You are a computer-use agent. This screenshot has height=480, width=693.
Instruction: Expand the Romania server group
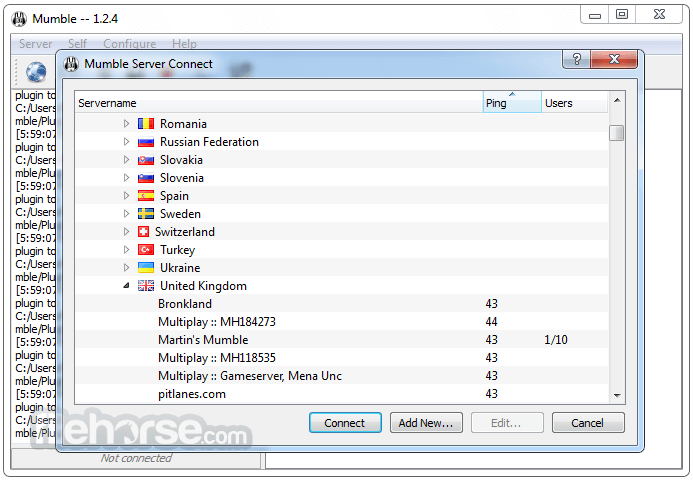click(126, 124)
